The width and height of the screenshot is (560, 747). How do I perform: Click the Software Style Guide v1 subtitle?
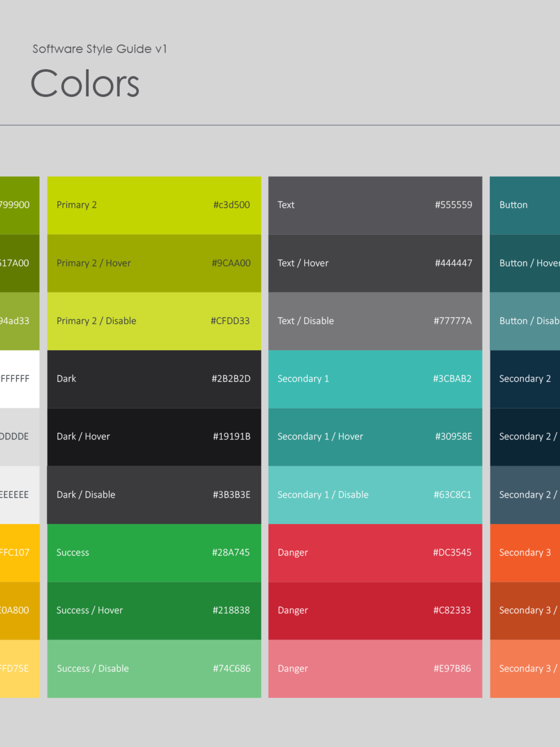point(100,49)
